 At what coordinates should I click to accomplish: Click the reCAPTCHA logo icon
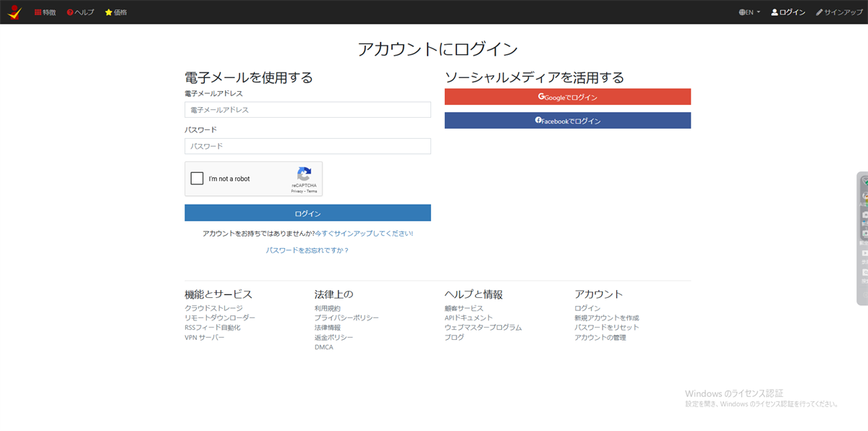[304, 174]
